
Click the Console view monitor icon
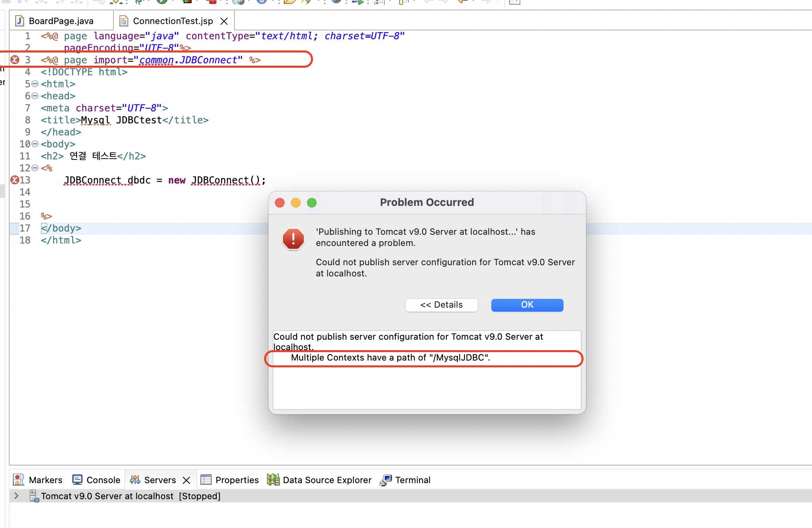pos(77,480)
